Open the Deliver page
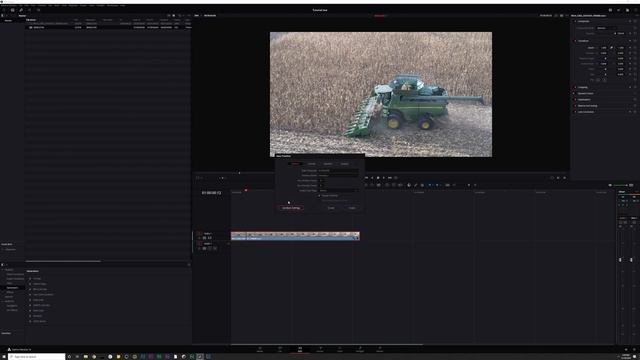Image resolution: width=640 pixels, height=360 pixels. (x=380, y=349)
